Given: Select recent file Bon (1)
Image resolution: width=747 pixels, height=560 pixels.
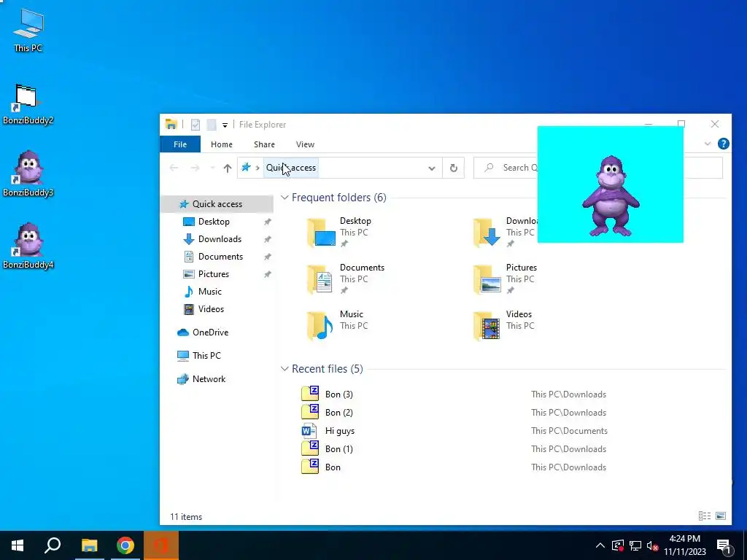Looking at the screenshot, I should tap(338, 449).
